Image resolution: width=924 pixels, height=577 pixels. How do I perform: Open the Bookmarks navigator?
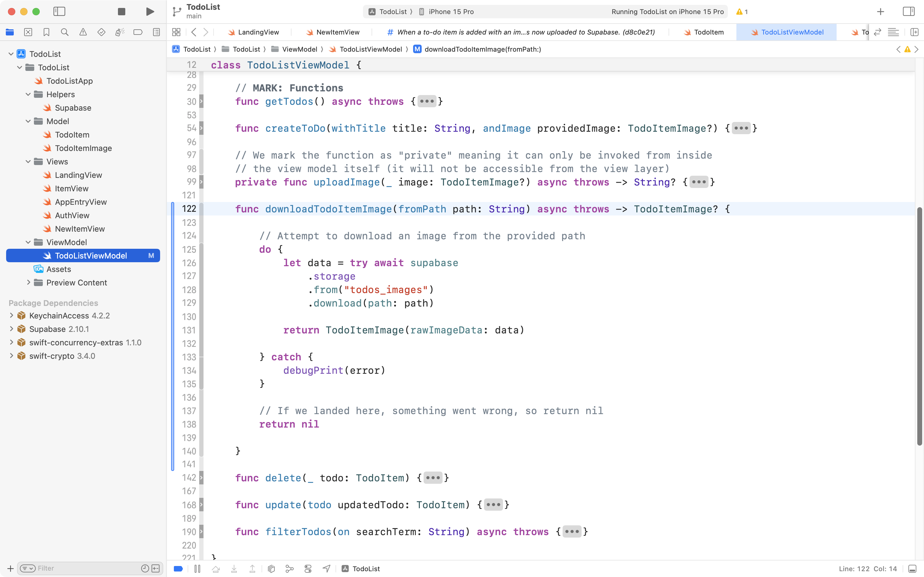tap(46, 32)
